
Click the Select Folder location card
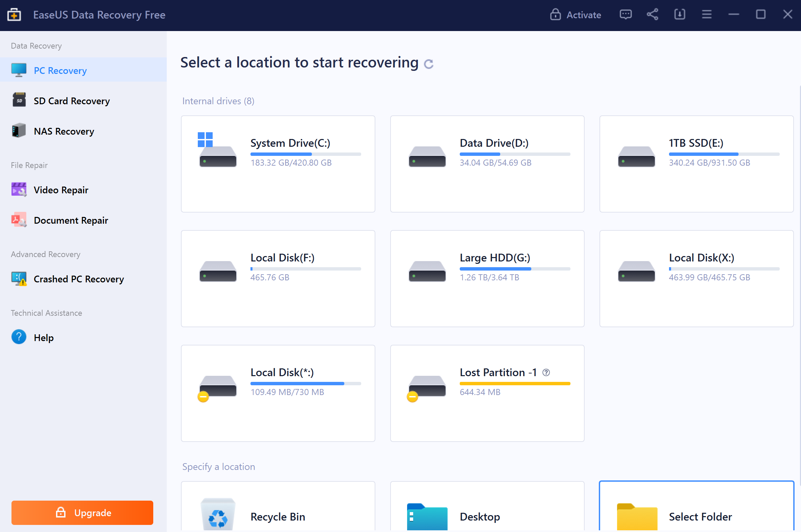(x=696, y=509)
